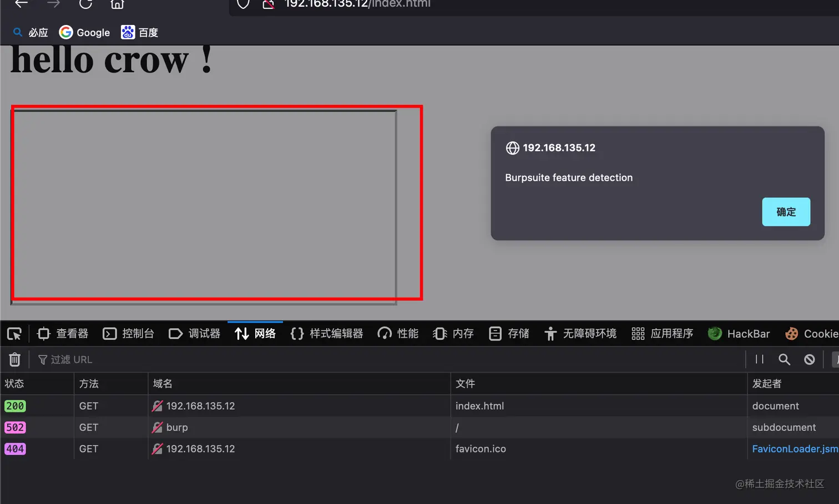839x504 pixels.
Task: Open the 内存 tab
Action: pos(453,334)
